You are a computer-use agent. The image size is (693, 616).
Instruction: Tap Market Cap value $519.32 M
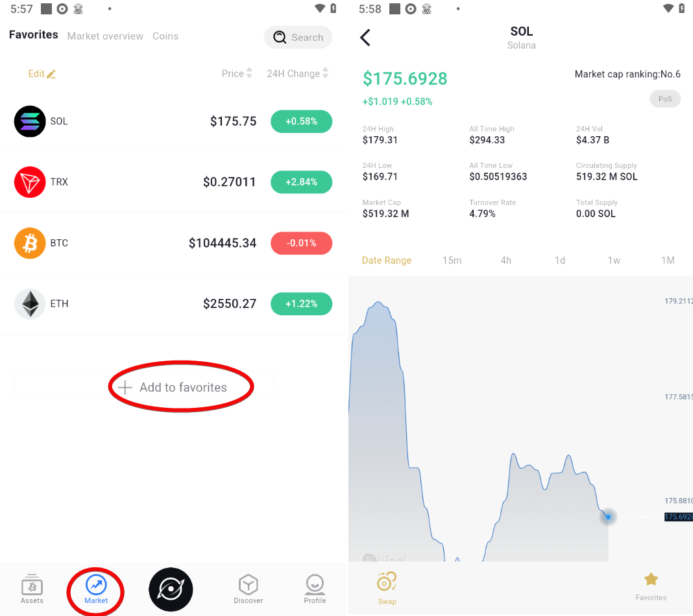tap(385, 214)
